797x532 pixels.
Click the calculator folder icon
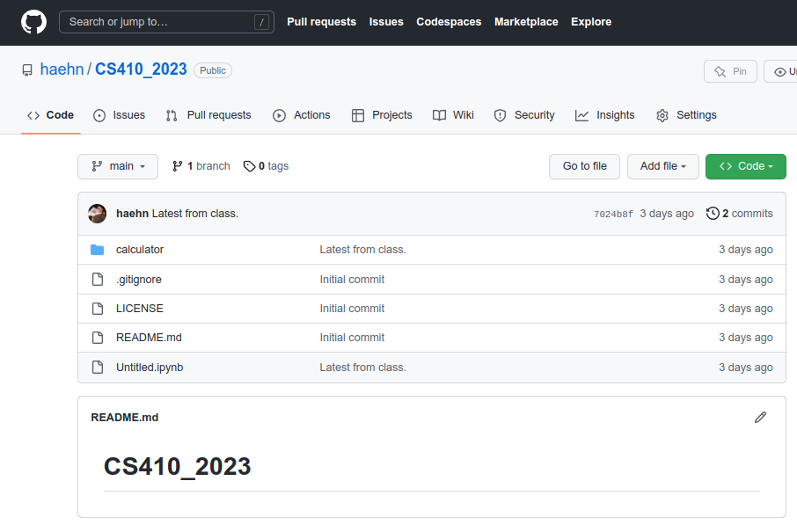point(97,250)
